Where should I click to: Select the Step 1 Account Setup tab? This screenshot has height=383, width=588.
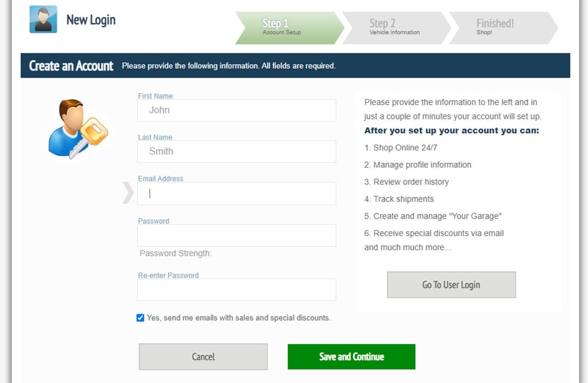click(289, 28)
